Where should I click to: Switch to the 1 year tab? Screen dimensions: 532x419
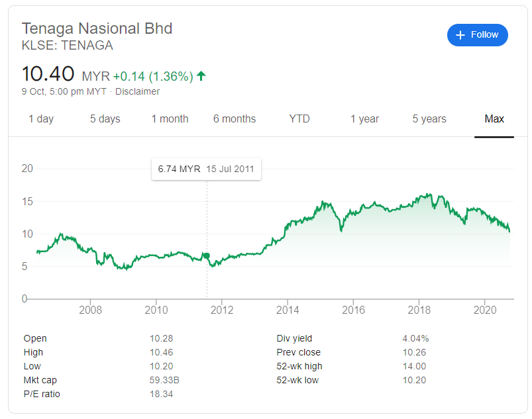tap(364, 119)
